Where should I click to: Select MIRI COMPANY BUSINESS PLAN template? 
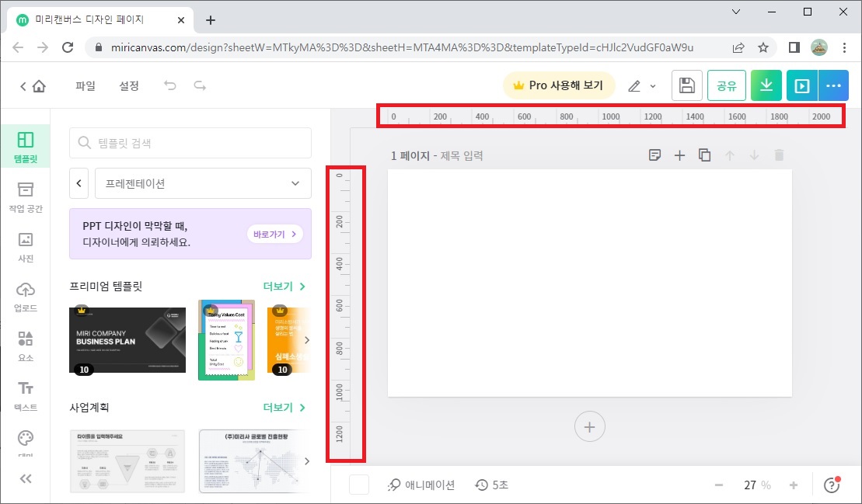tap(127, 340)
